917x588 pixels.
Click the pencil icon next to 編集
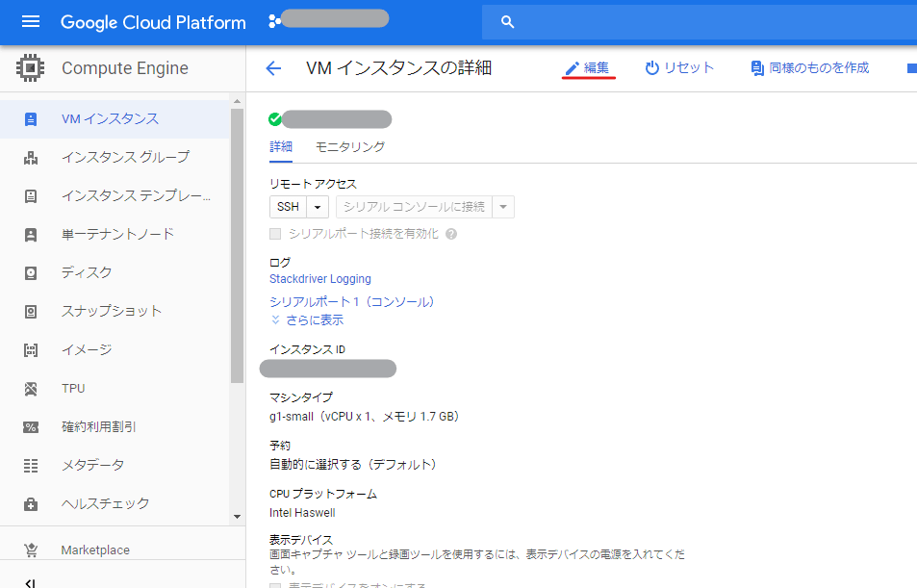coord(572,68)
